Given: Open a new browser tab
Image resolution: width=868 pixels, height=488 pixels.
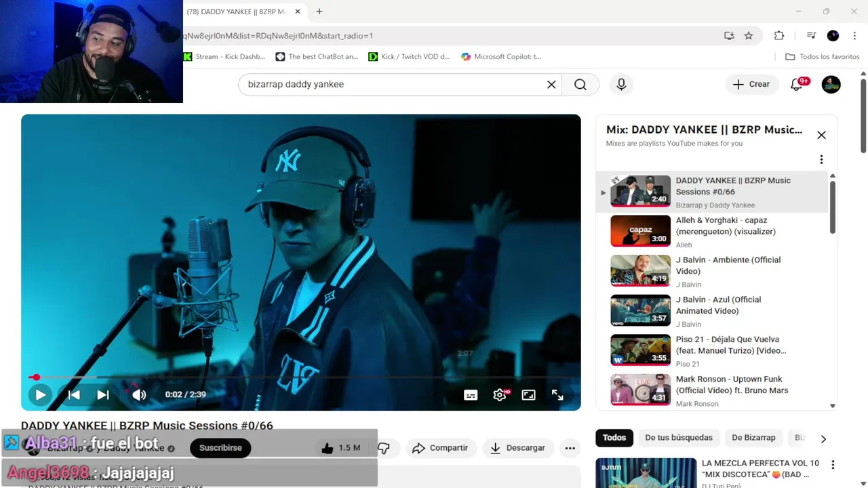Looking at the screenshot, I should tap(319, 12).
